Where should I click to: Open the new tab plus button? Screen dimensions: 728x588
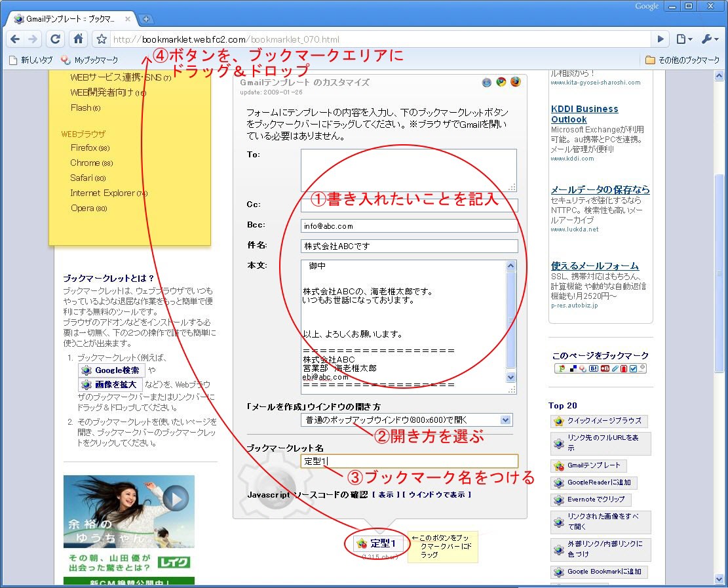coord(146,19)
